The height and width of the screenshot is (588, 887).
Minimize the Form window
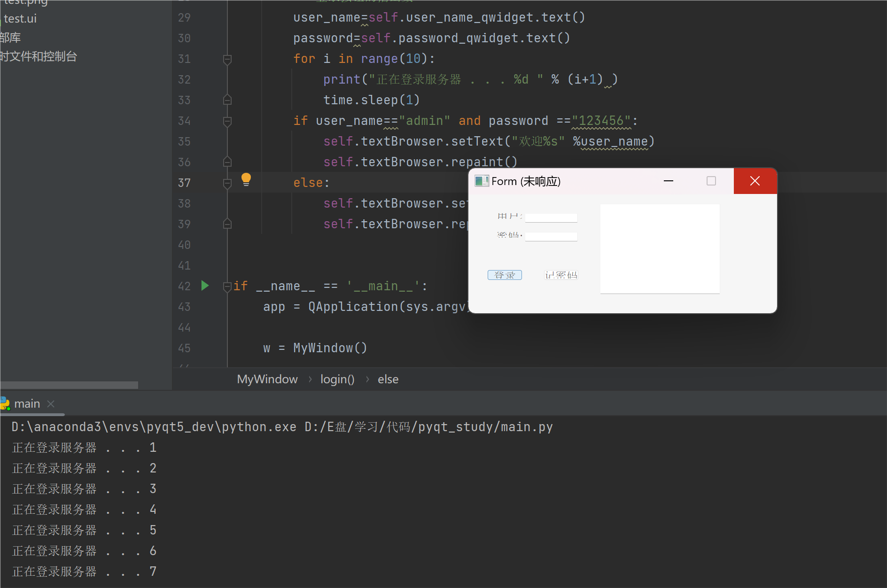tap(669, 181)
